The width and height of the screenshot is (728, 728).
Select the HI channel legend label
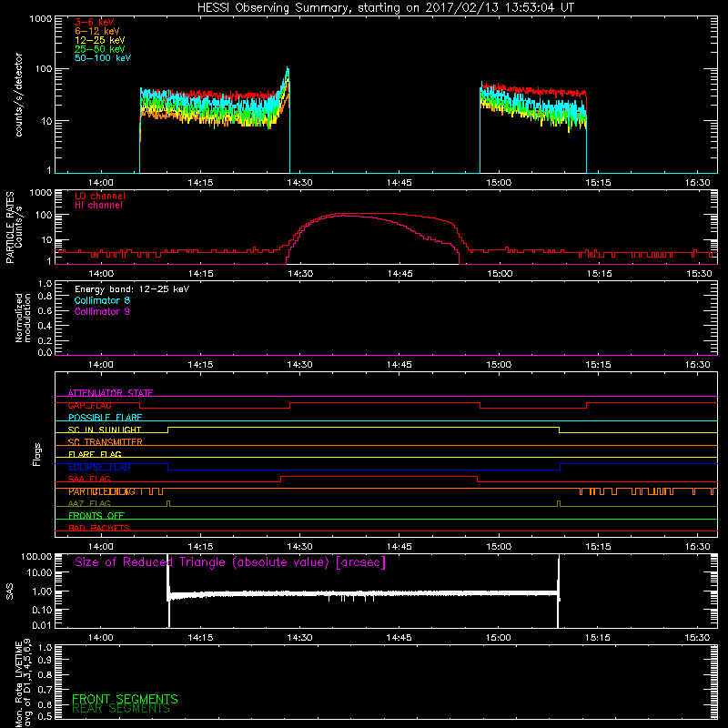click(x=98, y=206)
